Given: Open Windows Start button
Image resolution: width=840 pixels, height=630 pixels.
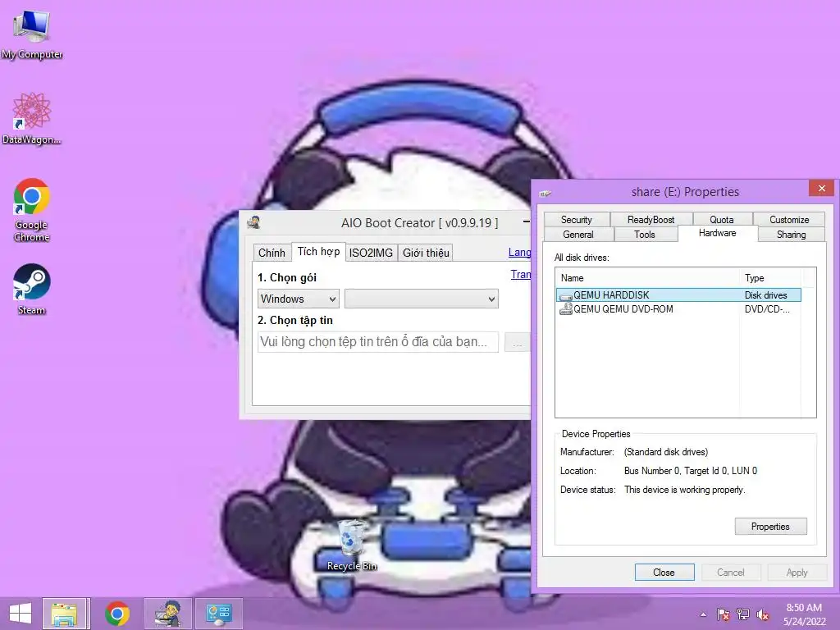Looking at the screenshot, I should pos(20,613).
